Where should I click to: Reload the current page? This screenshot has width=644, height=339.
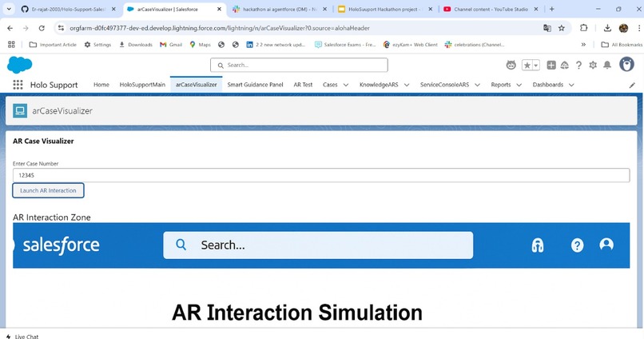(x=42, y=28)
